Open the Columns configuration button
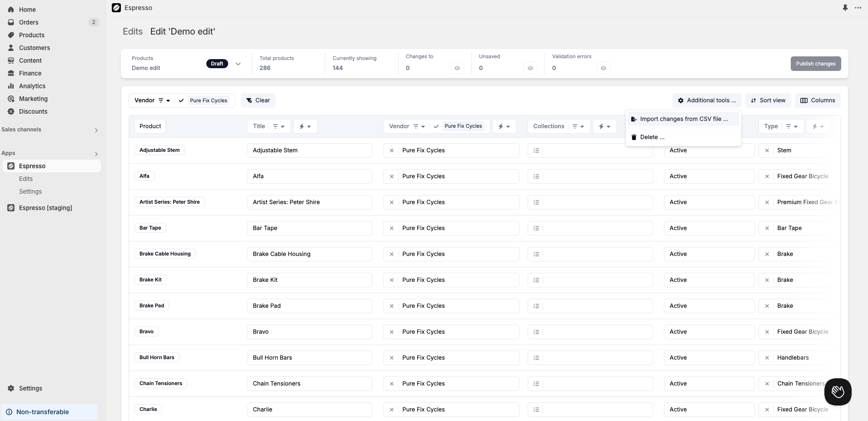Viewport: 868px width, 421px height. pos(817,100)
